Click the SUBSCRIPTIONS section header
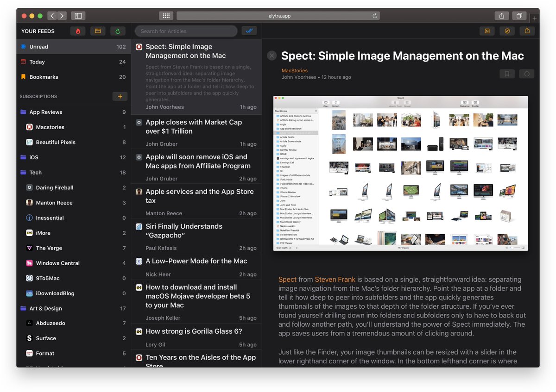Screen dimensions: 556x392 click(38, 96)
